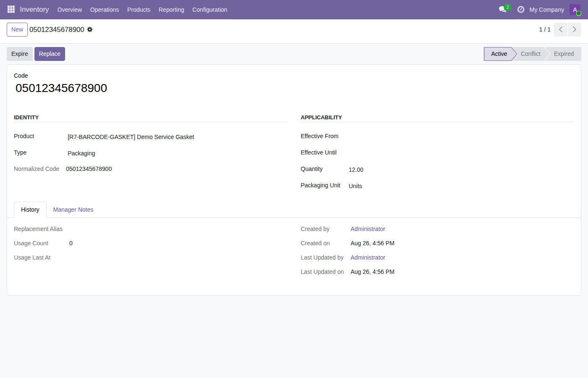Open the Reporting menu
The height and width of the screenshot is (378, 588).
[171, 10]
